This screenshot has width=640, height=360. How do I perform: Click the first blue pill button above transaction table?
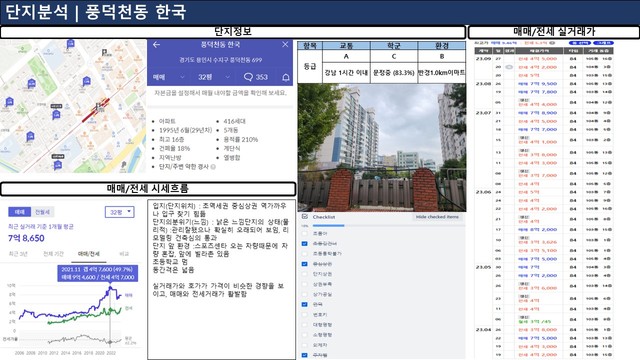pyautogui.click(x=580, y=43)
